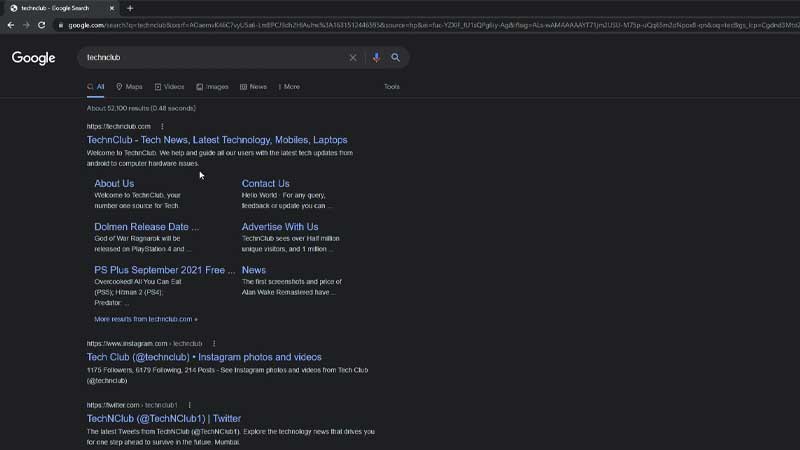Close the technclub Google Search tab
This screenshot has height=450, width=800.
click(112, 8)
